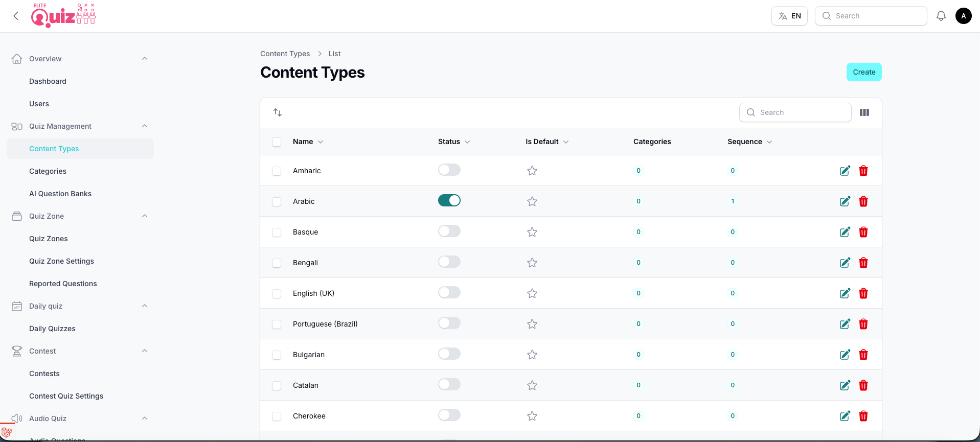This screenshot has width=980, height=442.
Task: Open Contest Quiz Settings link
Action: (66, 396)
